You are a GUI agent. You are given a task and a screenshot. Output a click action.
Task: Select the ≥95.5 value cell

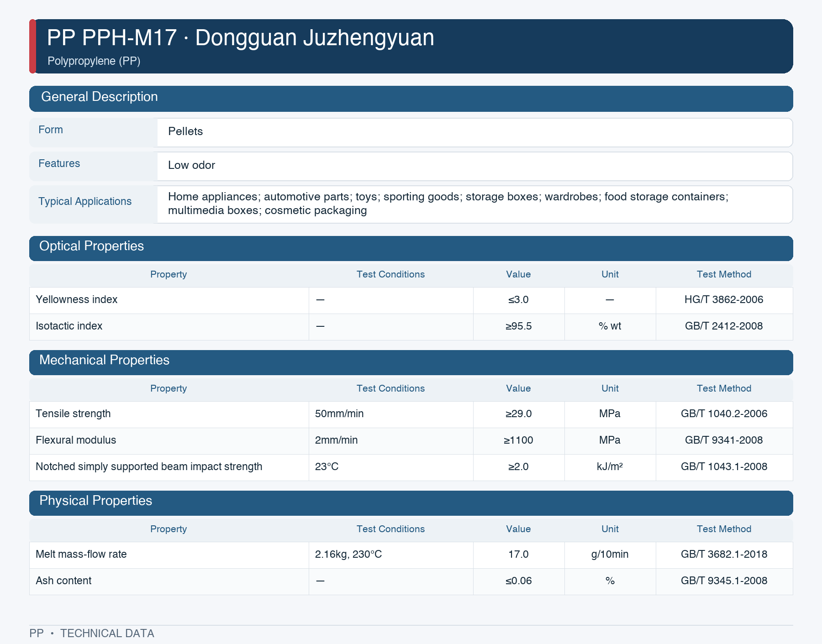pyautogui.click(x=518, y=326)
